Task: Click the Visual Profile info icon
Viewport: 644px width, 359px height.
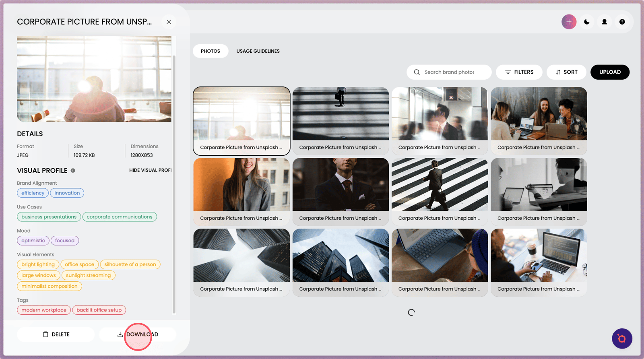Action: click(x=73, y=171)
